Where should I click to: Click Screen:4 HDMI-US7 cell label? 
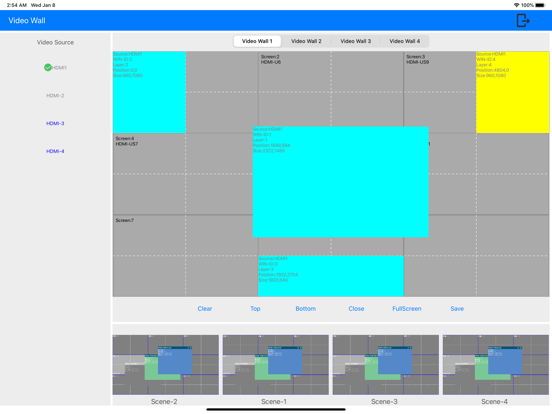[127, 141]
